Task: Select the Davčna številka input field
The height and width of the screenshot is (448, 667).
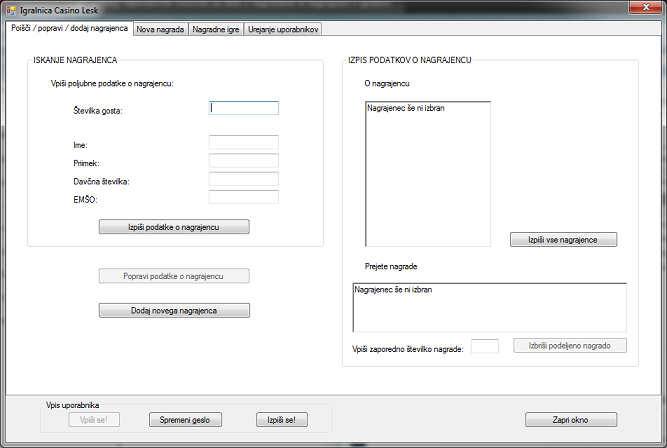Action: pyautogui.click(x=243, y=179)
